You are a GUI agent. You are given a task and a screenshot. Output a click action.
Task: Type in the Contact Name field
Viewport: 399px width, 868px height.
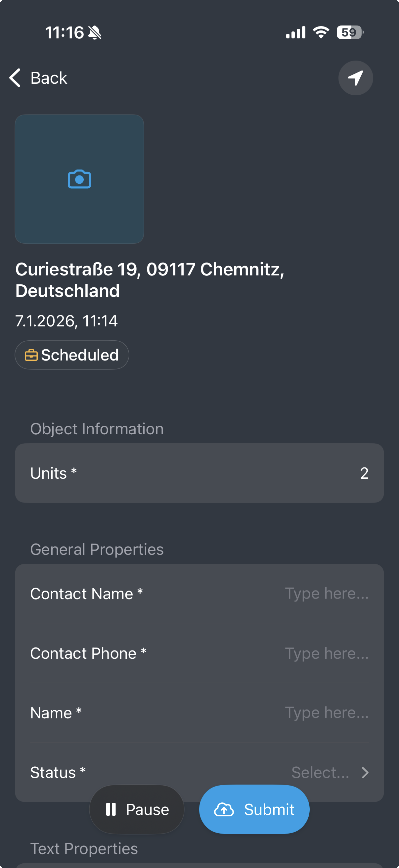[327, 594]
